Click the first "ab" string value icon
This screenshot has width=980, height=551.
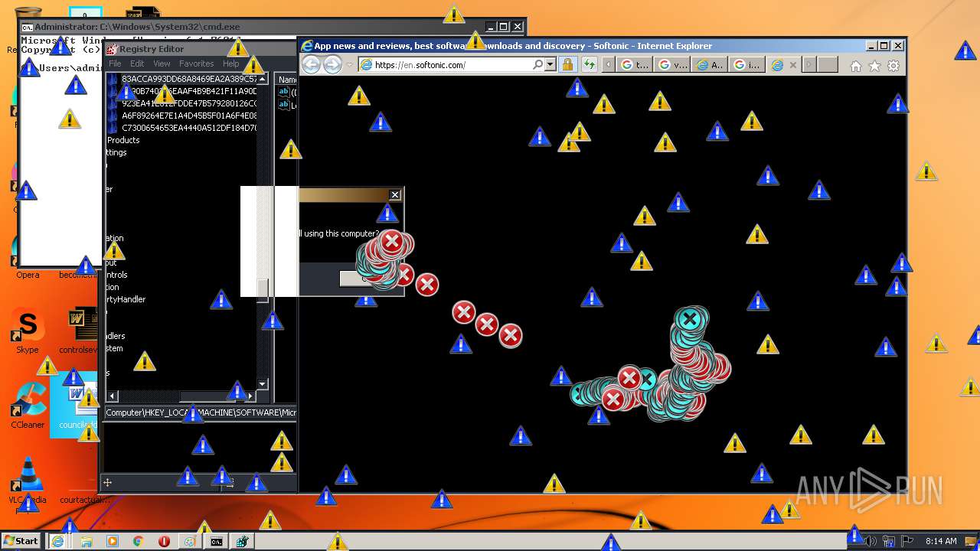[x=283, y=93]
